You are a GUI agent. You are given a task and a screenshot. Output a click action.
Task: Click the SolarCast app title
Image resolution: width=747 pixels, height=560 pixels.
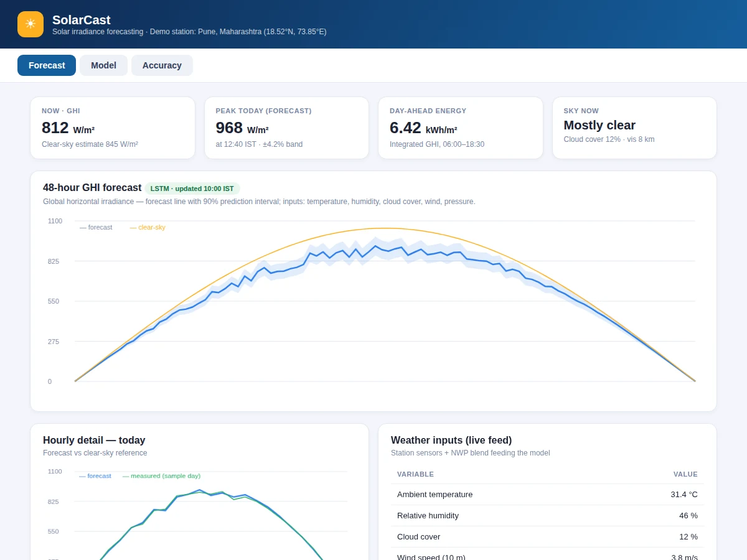tap(82, 20)
